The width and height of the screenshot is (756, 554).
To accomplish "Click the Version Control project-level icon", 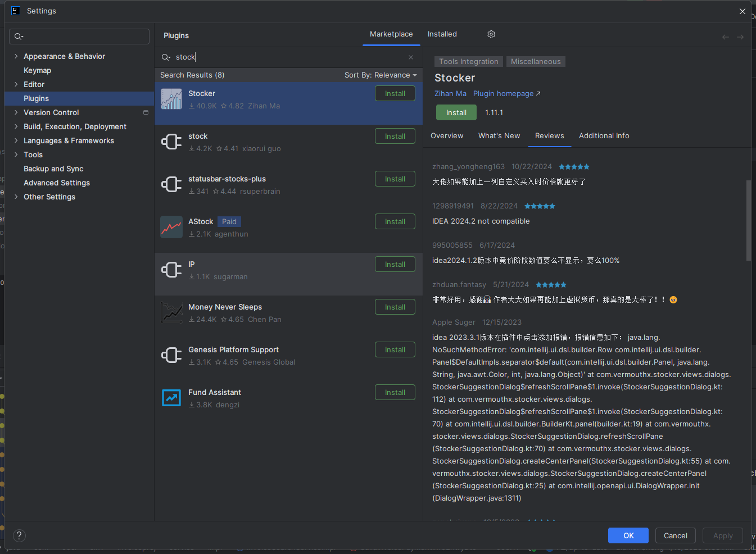I will click(x=146, y=112).
